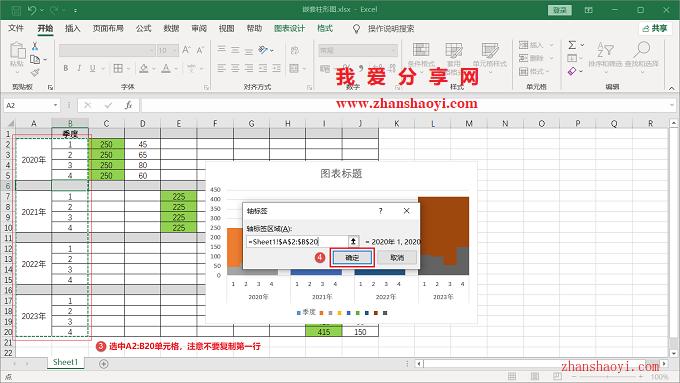The width and height of the screenshot is (680, 383).
Task: Click the Page Layout view icon
Action: tap(535, 376)
